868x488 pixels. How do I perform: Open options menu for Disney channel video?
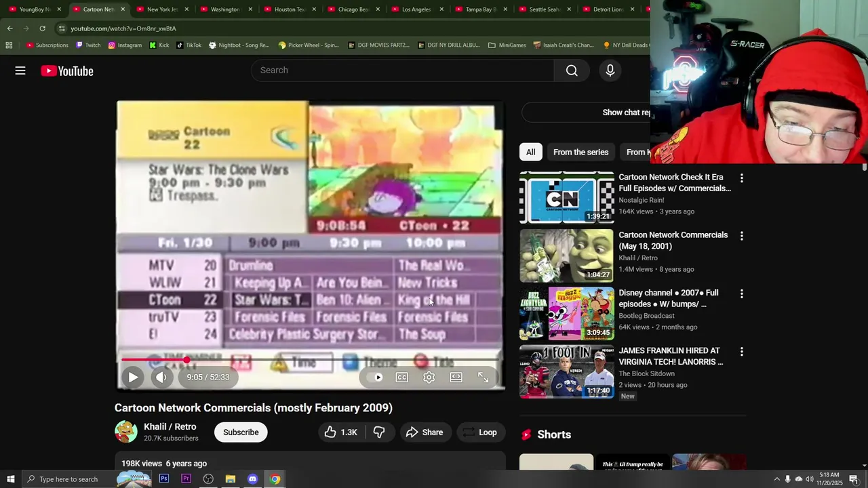(x=741, y=294)
